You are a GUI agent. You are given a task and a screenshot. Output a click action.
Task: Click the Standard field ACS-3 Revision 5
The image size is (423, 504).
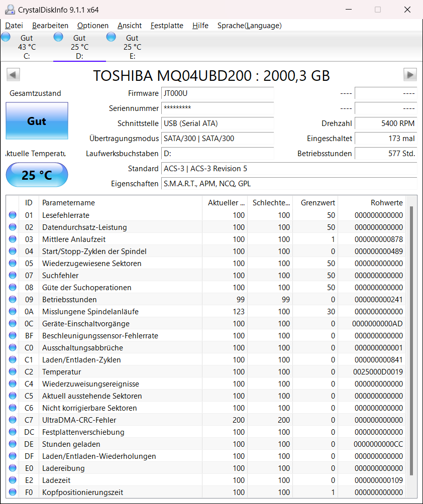pyautogui.click(x=289, y=169)
